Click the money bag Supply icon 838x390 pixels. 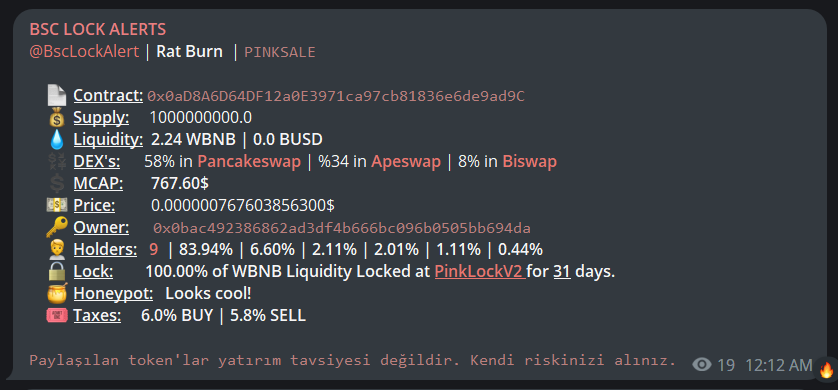(x=57, y=118)
